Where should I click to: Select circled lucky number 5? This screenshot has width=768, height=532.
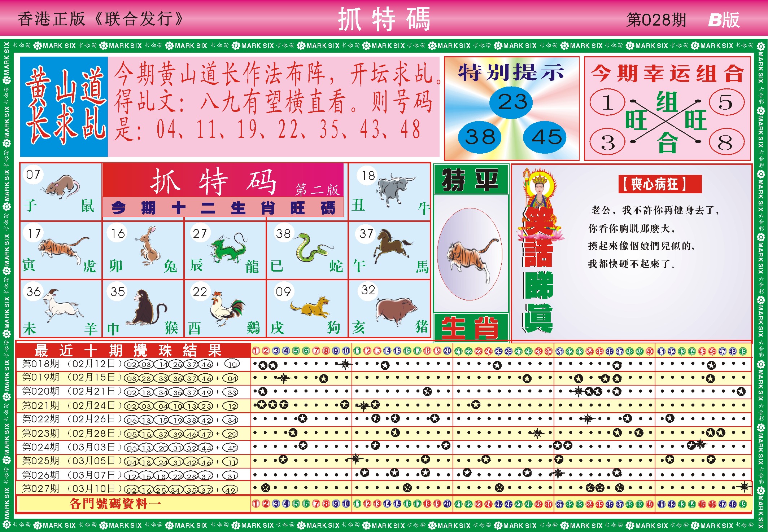tap(726, 102)
